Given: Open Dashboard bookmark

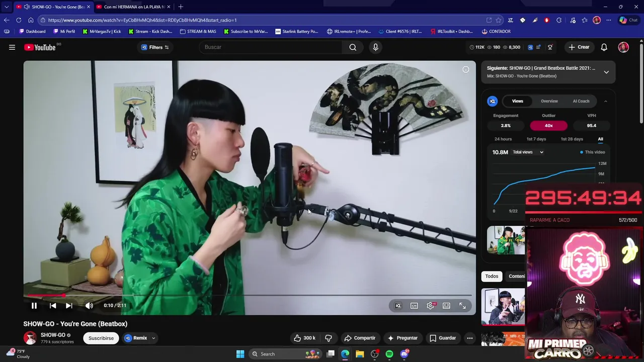Looking at the screenshot, I should 32,31.
